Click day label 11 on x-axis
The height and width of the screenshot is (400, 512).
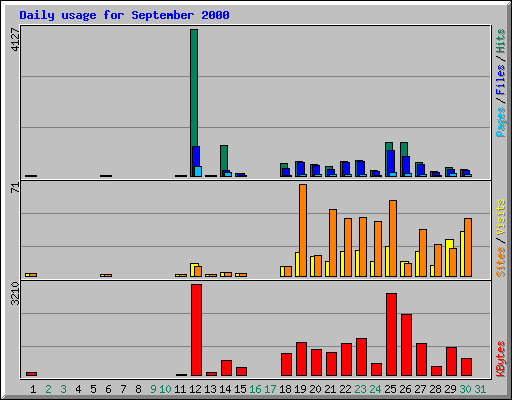[x=180, y=389]
